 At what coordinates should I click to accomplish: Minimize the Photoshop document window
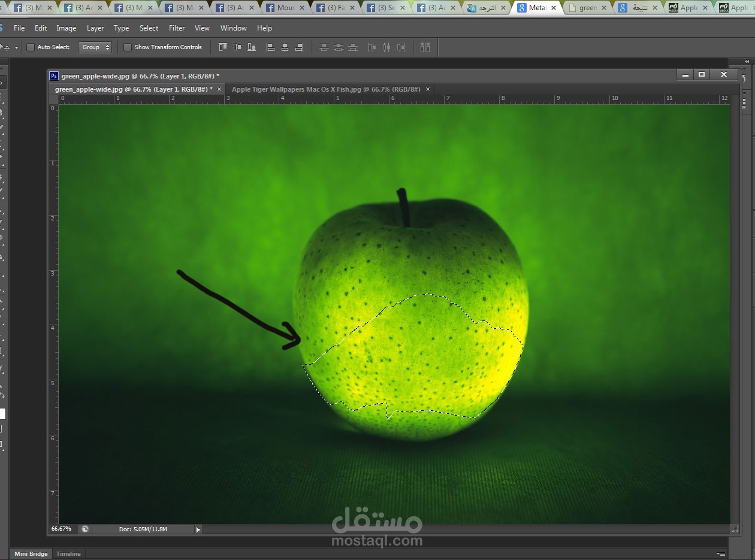(685, 74)
